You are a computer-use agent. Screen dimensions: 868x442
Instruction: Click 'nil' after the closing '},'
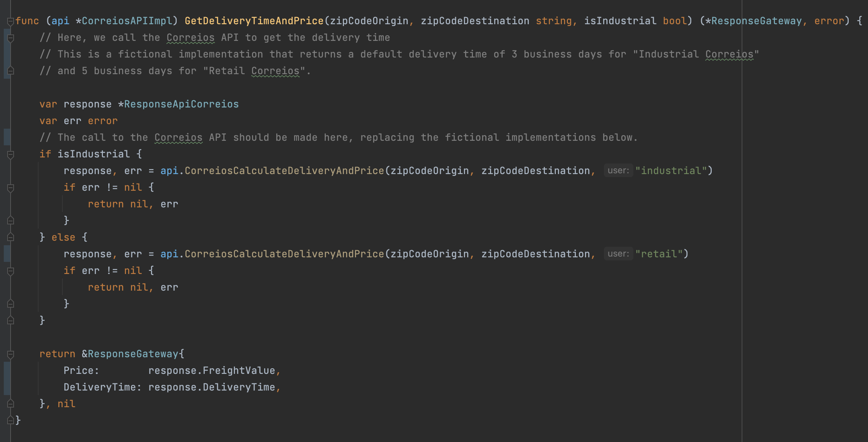[66, 404]
